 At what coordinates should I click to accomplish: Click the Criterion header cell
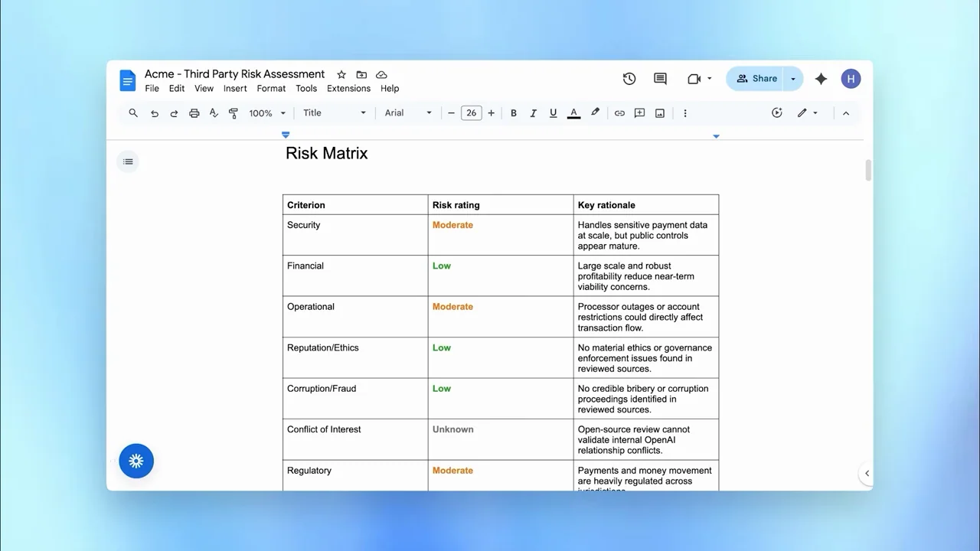pyautogui.click(x=355, y=205)
